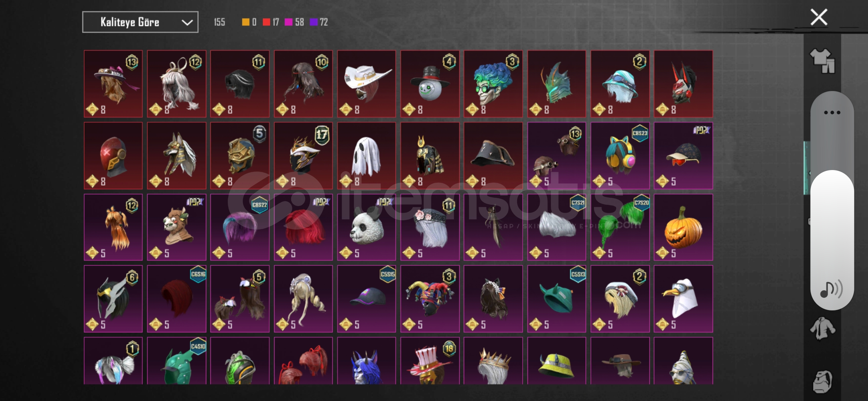Filter by purple rarity swatch showing 72

tap(319, 22)
